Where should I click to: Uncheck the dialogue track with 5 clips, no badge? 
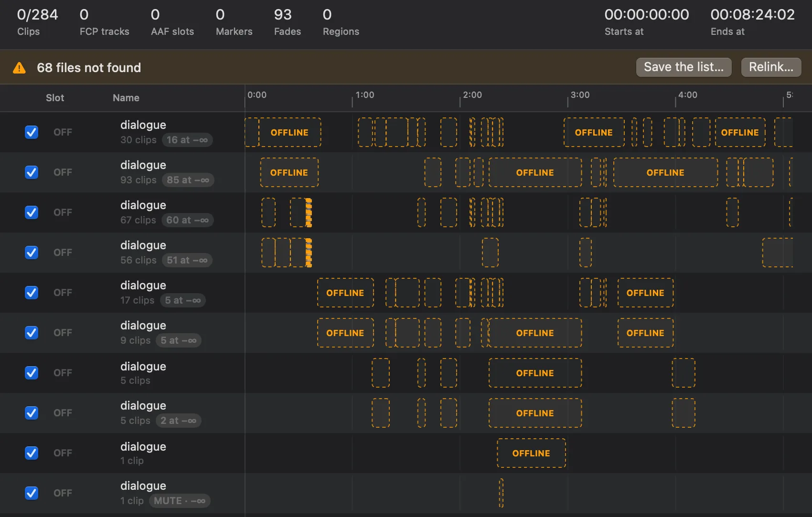click(x=32, y=373)
